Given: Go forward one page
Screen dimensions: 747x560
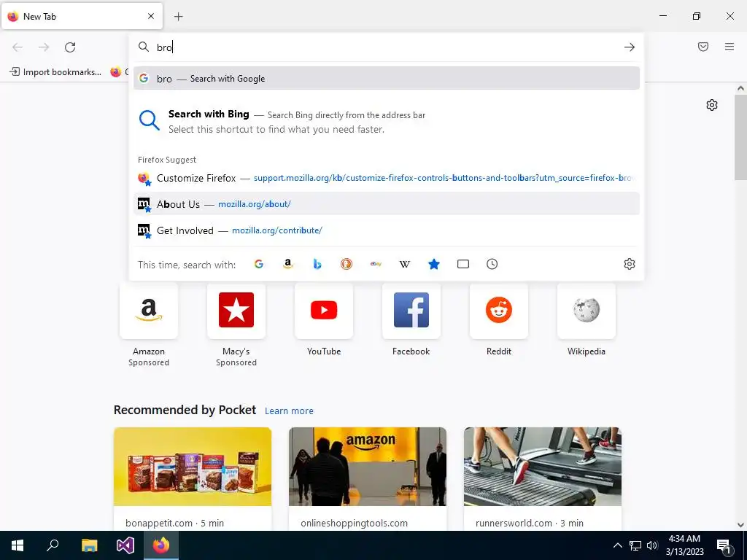Looking at the screenshot, I should pyautogui.click(x=44, y=47).
